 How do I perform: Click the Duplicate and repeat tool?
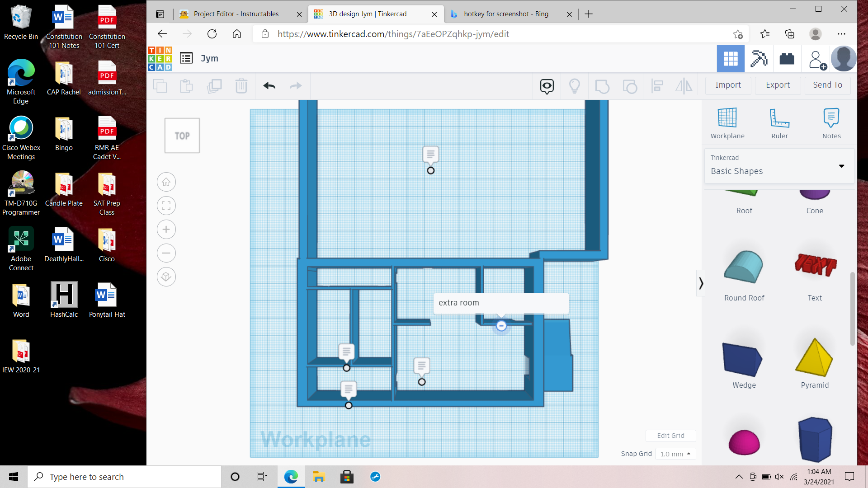click(x=214, y=86)
